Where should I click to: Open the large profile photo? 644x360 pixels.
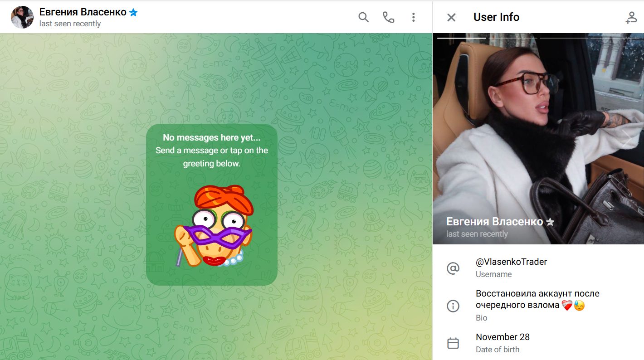click(x=538, y=138)
